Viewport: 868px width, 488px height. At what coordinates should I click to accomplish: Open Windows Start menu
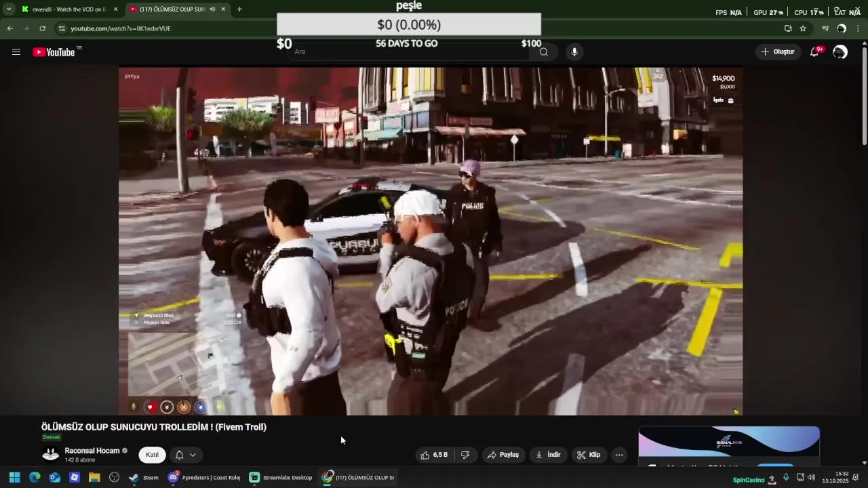14,477
